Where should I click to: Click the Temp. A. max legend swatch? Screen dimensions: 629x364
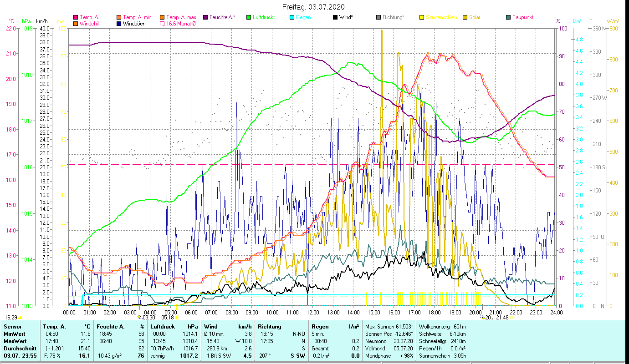coord(162,17)
